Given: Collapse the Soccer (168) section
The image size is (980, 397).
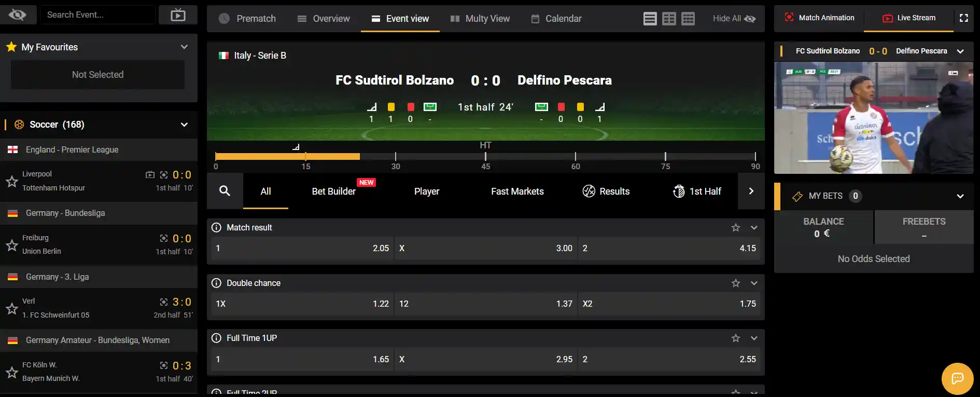Looking at the screenshot, I should pos(184,125).
